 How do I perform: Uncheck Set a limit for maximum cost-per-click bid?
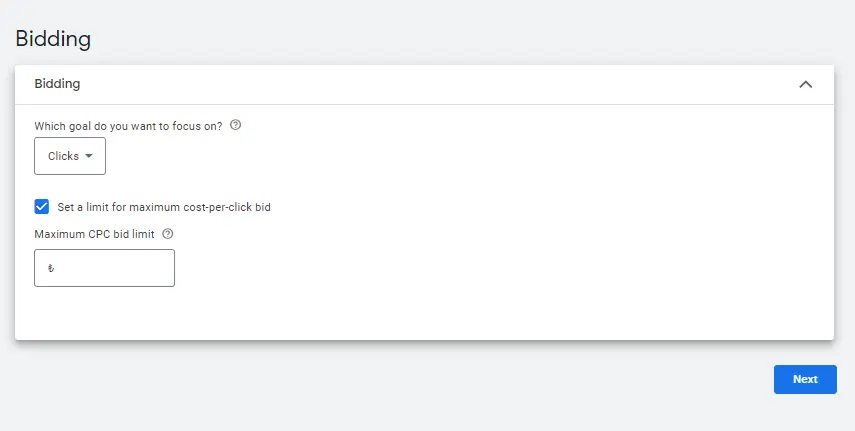click(41, 207)
